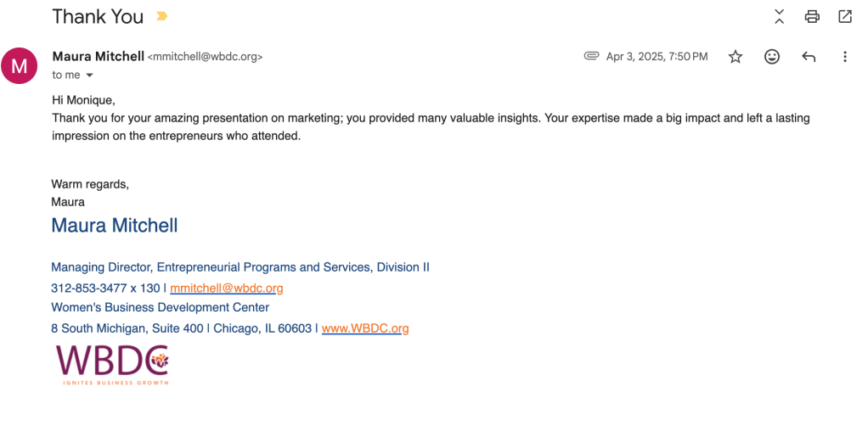Viewport: 868px width, 437px height.
Task: Click the paperclip attachment icon
Action: pos(591,56)
